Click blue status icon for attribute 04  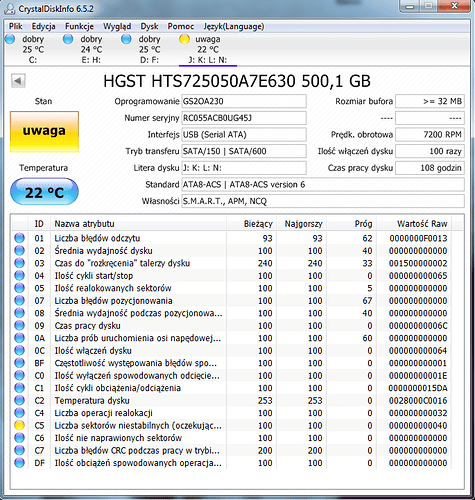point(19,276)
